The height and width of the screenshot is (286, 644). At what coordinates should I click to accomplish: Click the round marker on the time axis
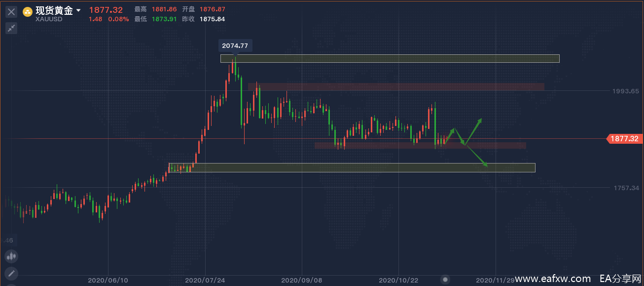coord(445,280)
